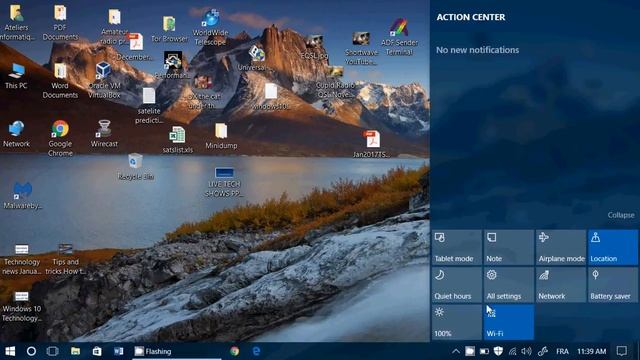Image resolution: width=640 pixels, height=360 pixels.
Task: Open the Note quick action tile
Action: [x=509, y=247]
